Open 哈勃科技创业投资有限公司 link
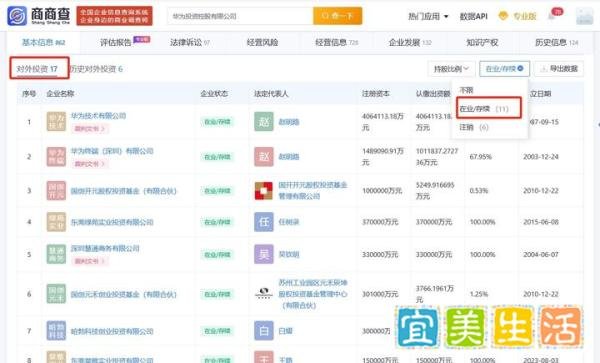This screenshot has height=363, width=600. (x=112, y=331)
